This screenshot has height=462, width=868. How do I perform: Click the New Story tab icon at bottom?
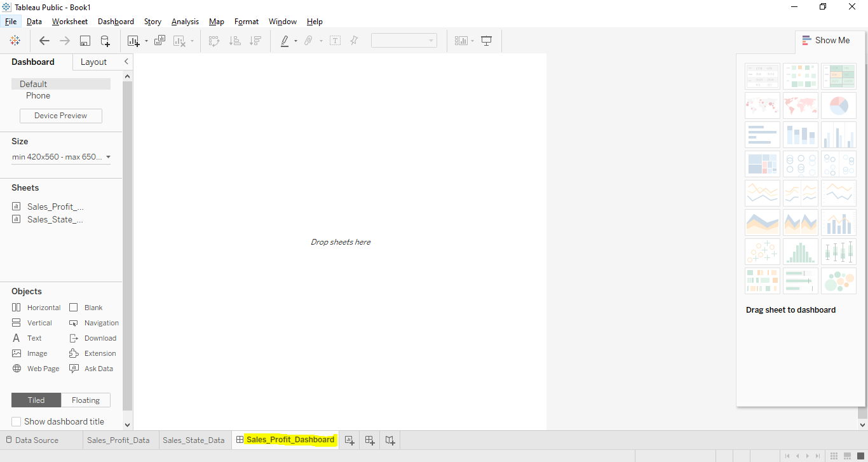tap(390, 440)
